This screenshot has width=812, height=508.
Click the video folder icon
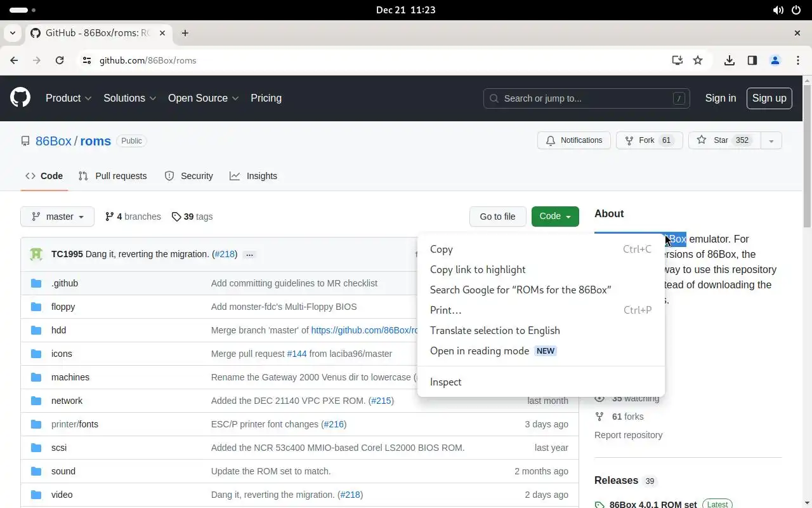36,495
